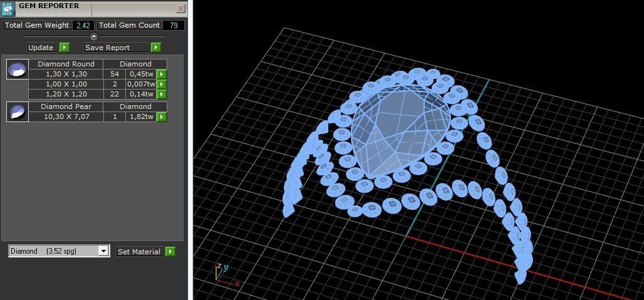Select the '10,30 X 7,07' size cell

(x=66, y=117)
